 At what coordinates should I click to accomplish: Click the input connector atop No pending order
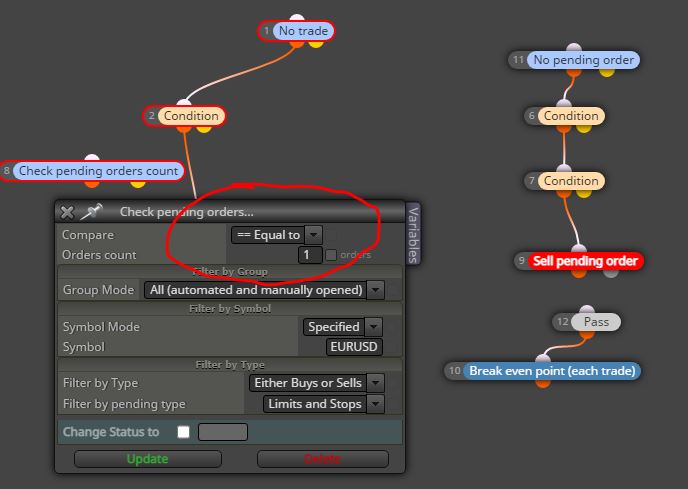573,47
